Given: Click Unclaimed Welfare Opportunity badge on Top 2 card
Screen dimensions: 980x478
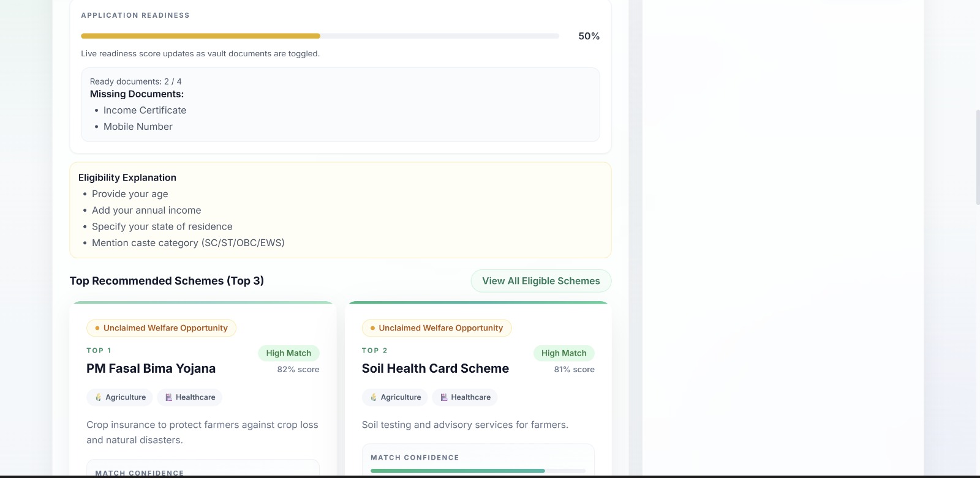Looking at the screenshot, I should [437, 328].
